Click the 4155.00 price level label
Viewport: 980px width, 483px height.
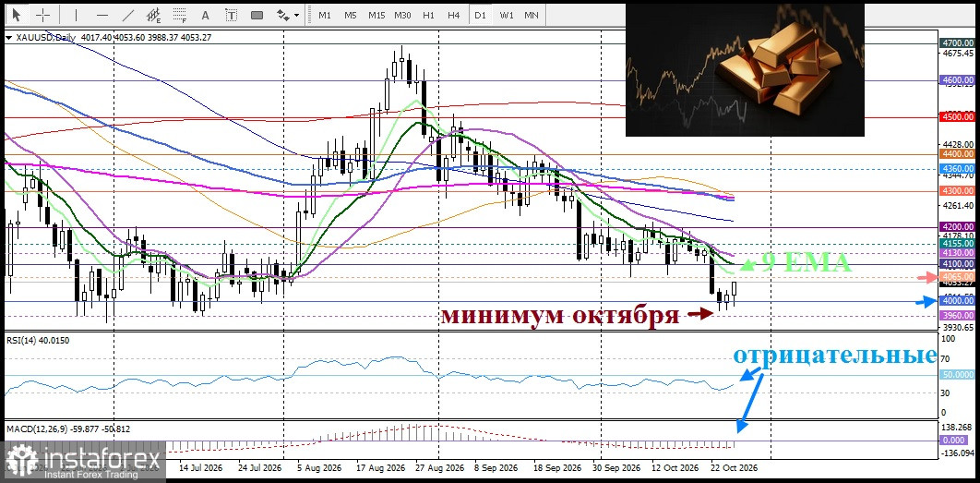point(957,243)
